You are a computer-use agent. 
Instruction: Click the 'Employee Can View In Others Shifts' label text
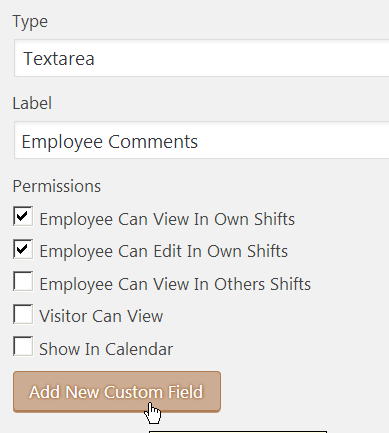tap(175, 284)
